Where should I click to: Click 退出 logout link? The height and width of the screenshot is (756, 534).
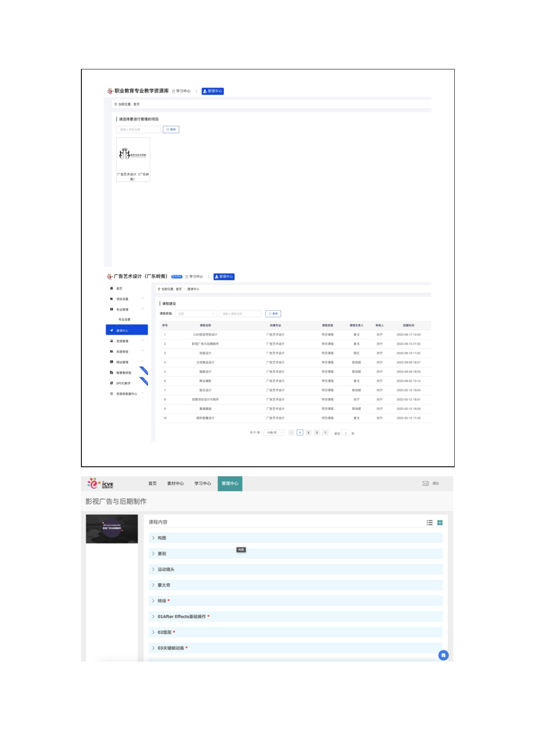pos(435,484)
